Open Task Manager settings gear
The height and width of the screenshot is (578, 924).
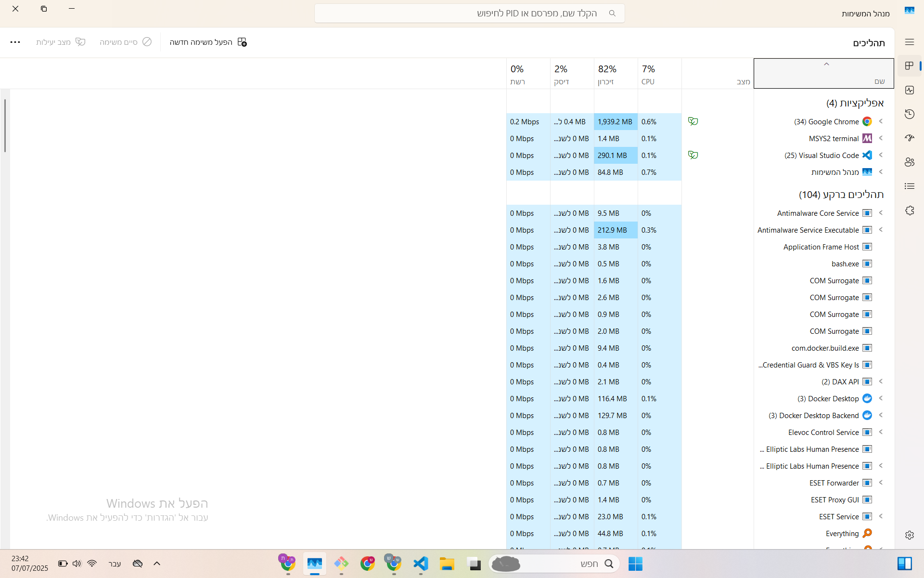tap(909, 535)
